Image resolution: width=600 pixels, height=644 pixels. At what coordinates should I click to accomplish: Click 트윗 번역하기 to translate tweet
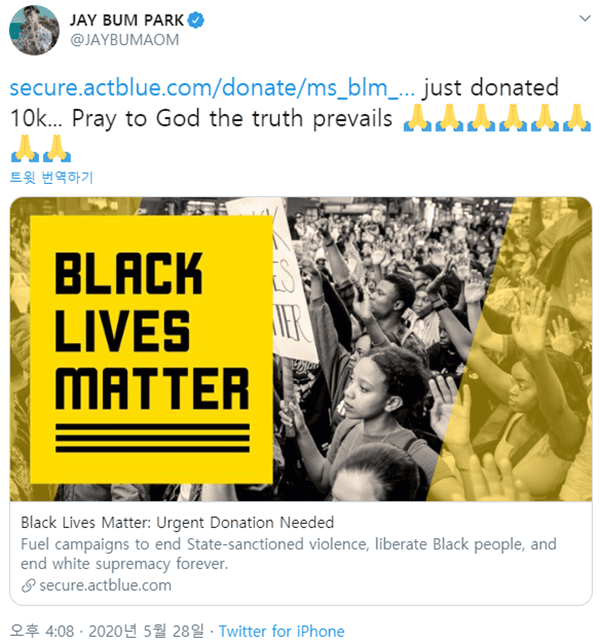(51, 177)
